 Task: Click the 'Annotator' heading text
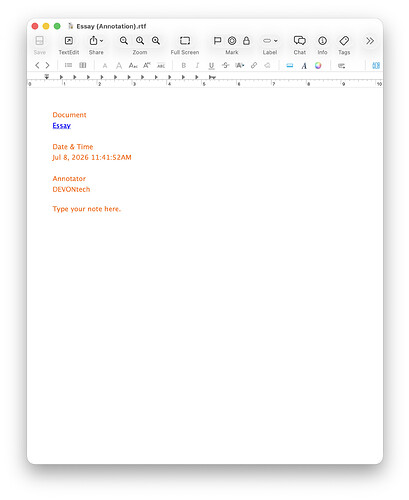pyautogui.click(x=69, y=179)
